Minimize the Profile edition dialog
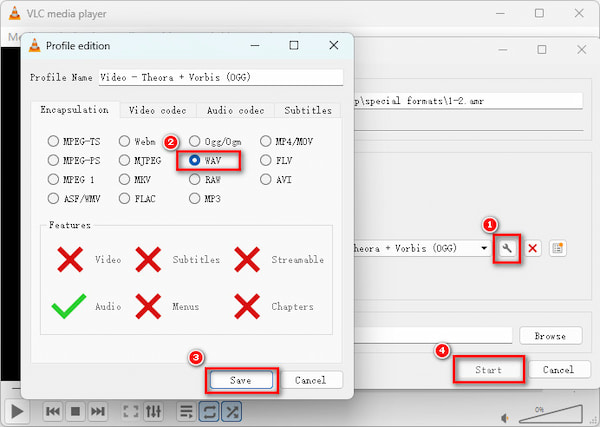This screenshot has height=427, width=600. (x=255, y=45)
